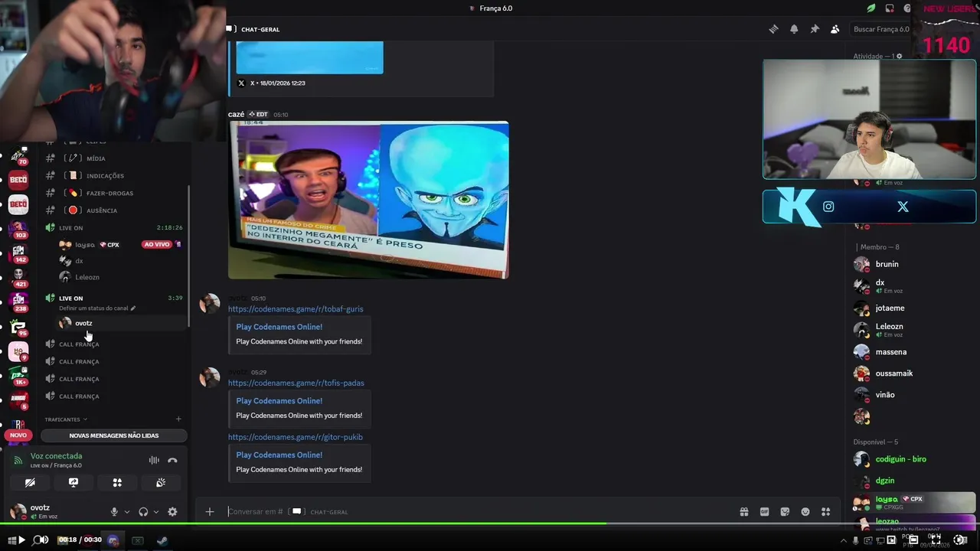Open the Dedezinho Megamente image

[x=368, y=200]
